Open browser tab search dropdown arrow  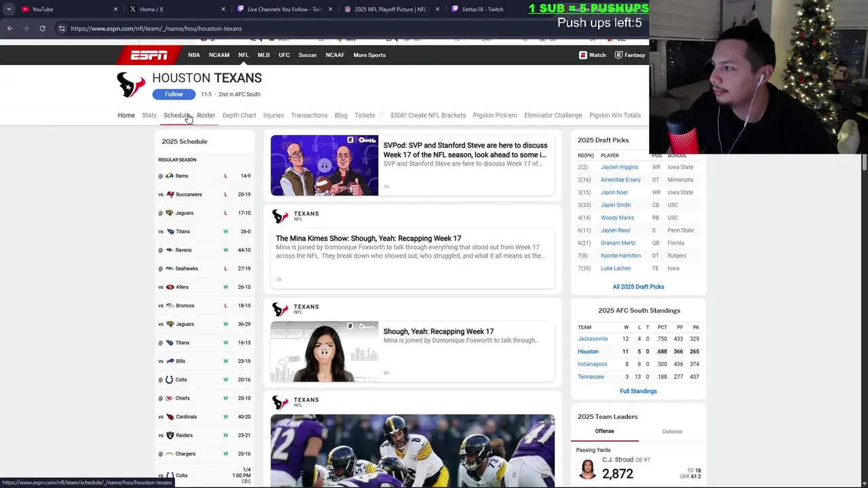pyautogui.click(x=8, y=9)
